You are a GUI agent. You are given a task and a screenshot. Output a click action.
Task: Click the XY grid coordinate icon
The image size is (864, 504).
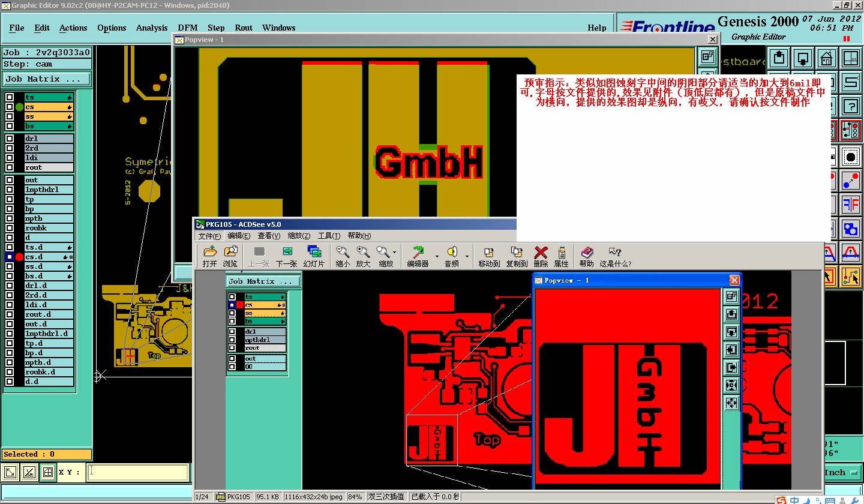850,59
